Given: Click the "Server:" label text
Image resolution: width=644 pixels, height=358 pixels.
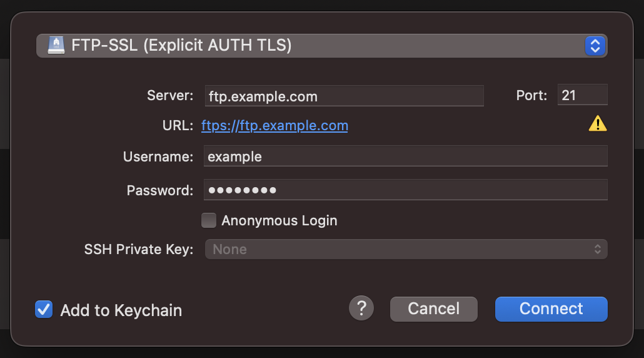Looking at the screenshot, I should 170,96.
